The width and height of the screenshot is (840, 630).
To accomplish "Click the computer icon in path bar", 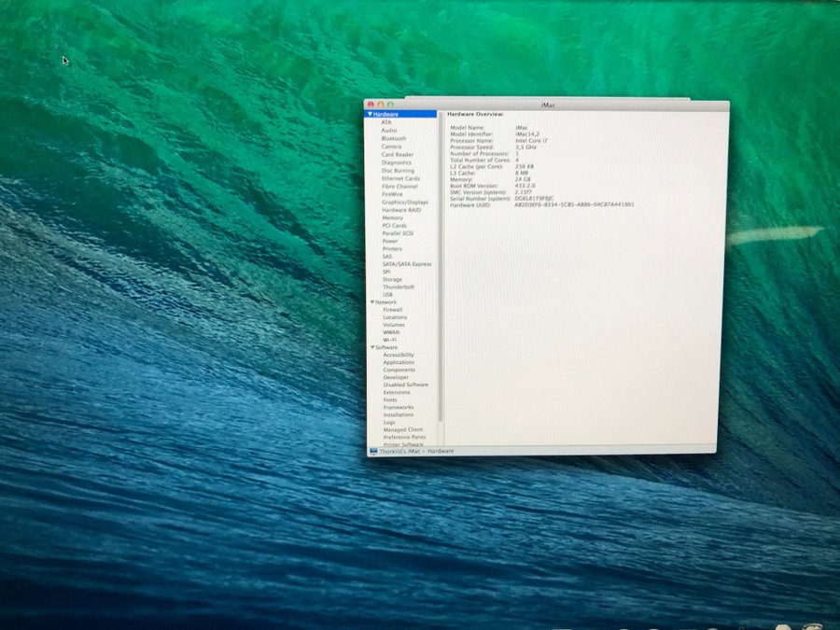I will pos(373,451).
